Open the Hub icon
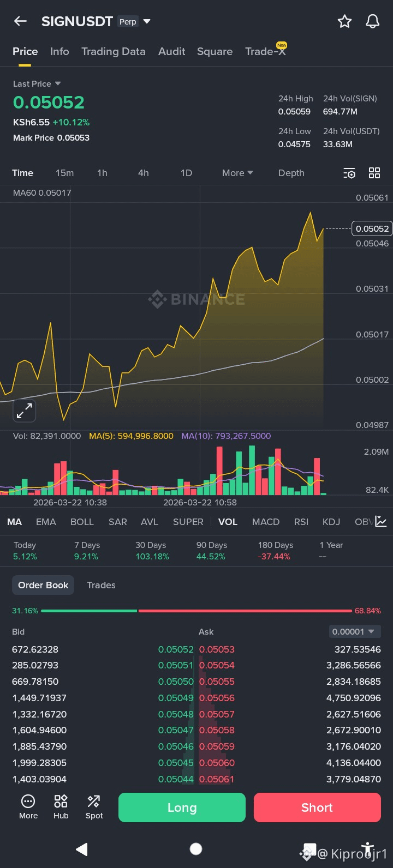 click(61, 807)
